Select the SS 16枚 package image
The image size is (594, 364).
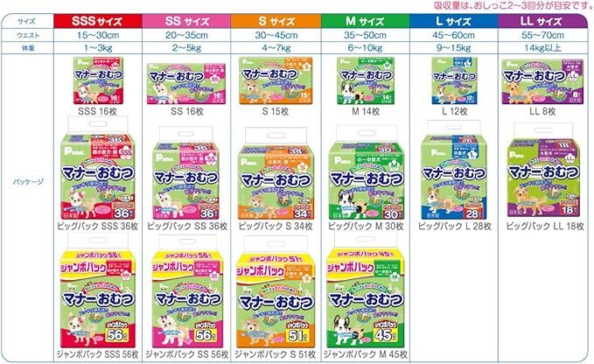click(x=186, y=83)
